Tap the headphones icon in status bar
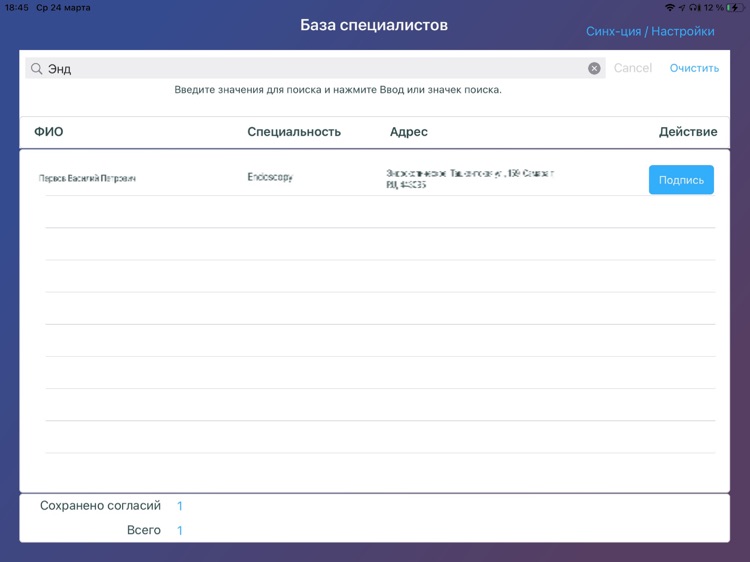The image size is (750, 562). click(695, 8)
